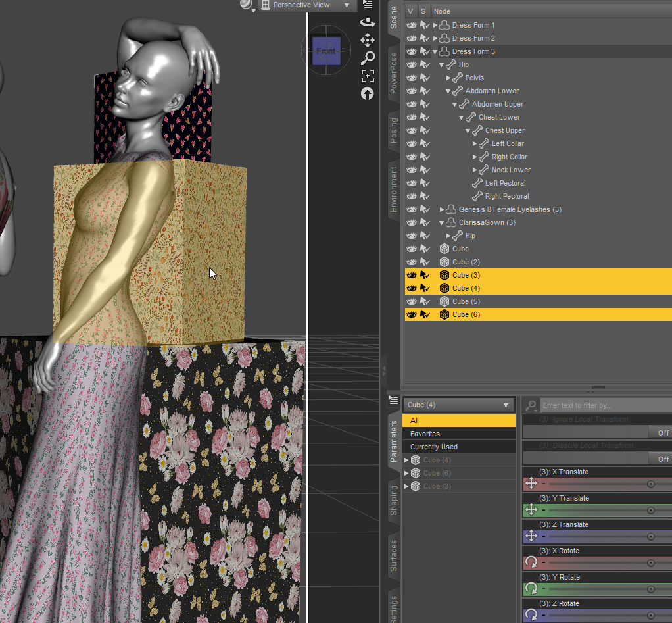The width and height of the screenshot is (672, 623).
Task: Select the Currently Used filter
Action: (x=433, y=447)
